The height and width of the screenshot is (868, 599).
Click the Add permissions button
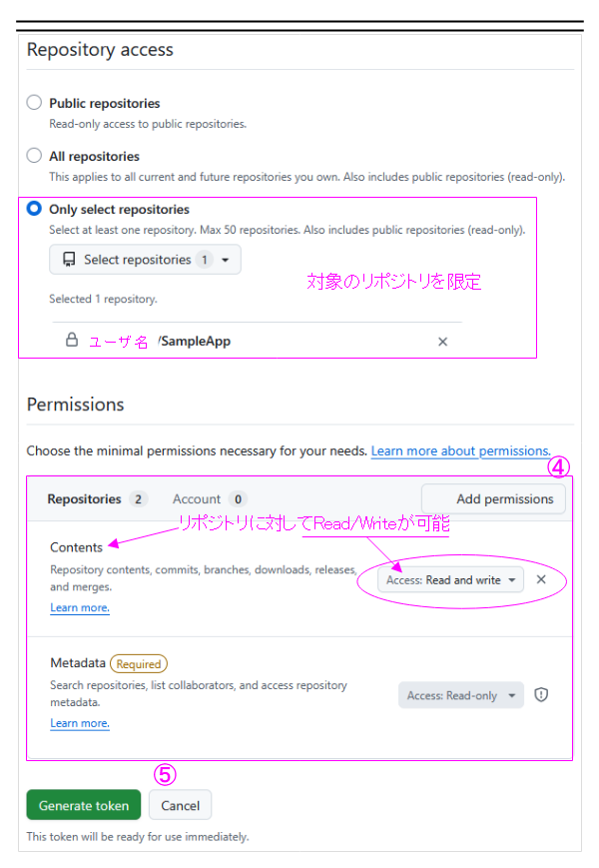coord(493,499)
